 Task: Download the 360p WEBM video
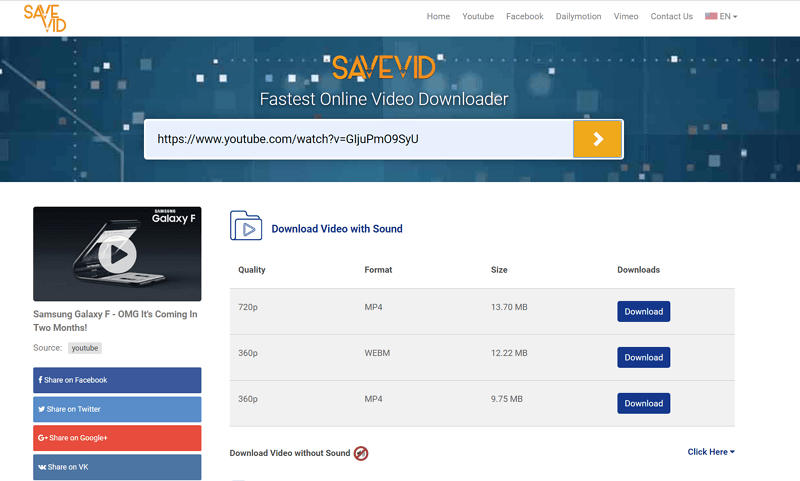click(644, 358)
